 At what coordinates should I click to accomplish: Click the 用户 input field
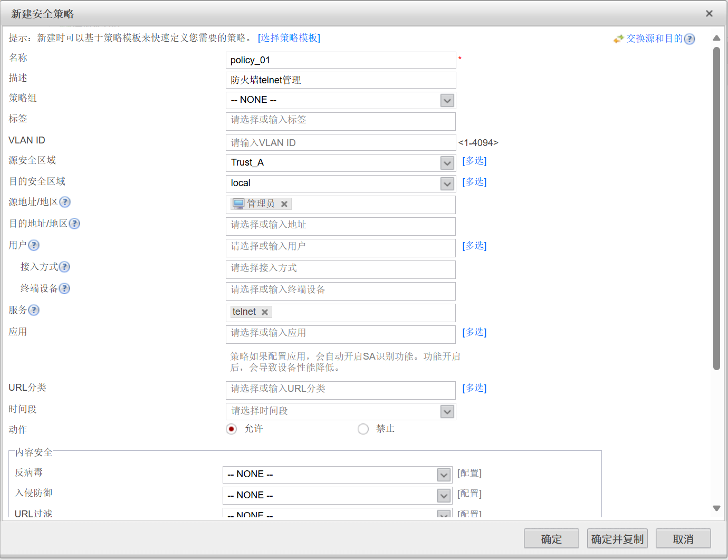(x=341, y=248)
